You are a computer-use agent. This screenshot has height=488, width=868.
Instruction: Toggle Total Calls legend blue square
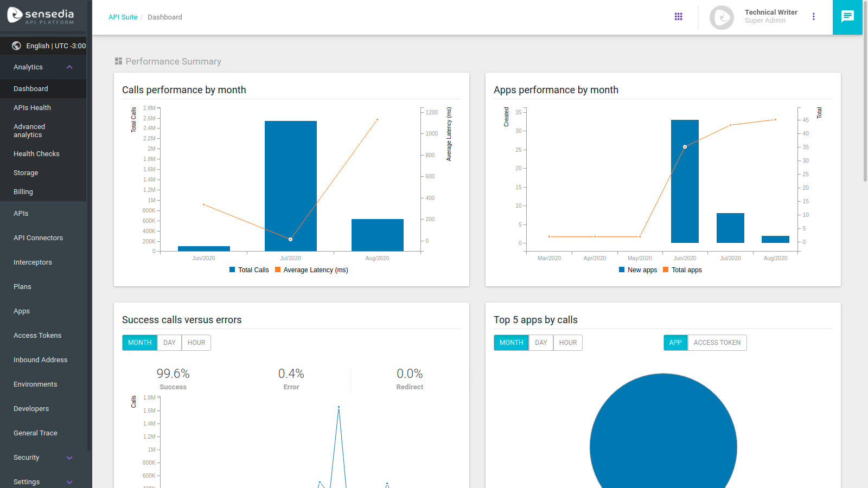(x=232, y=270)
